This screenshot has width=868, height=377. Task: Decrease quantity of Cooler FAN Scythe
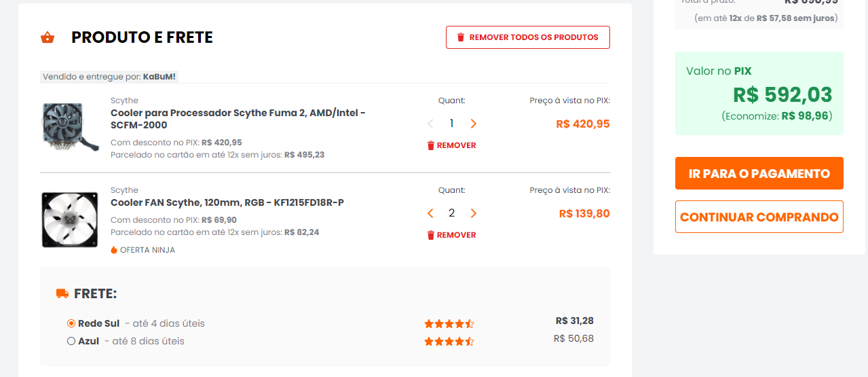[x=430, y=213]
